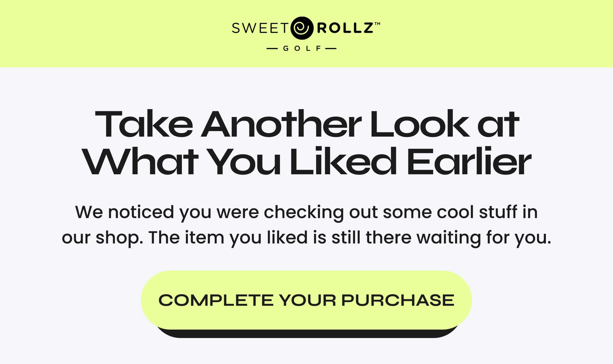Click the word 'YOUR' on the green button
Image resolution: width=613 pixels, height=364 pixels.
pos(307,300)
